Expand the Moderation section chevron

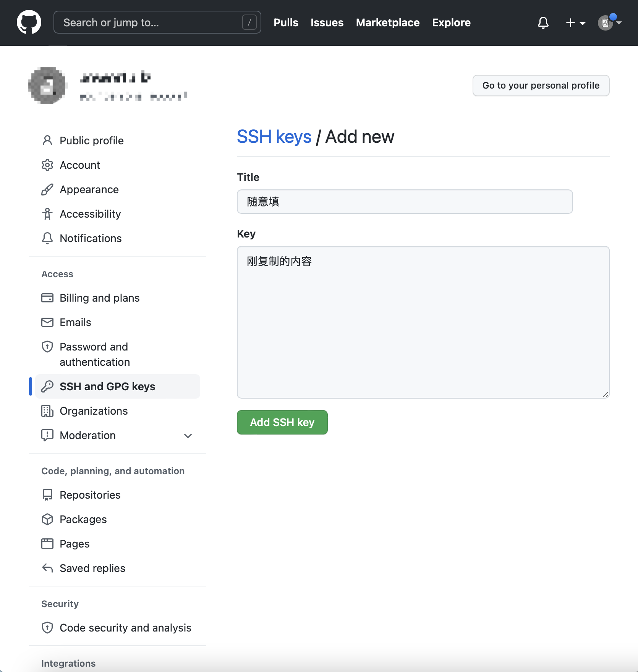pos(188,436)
